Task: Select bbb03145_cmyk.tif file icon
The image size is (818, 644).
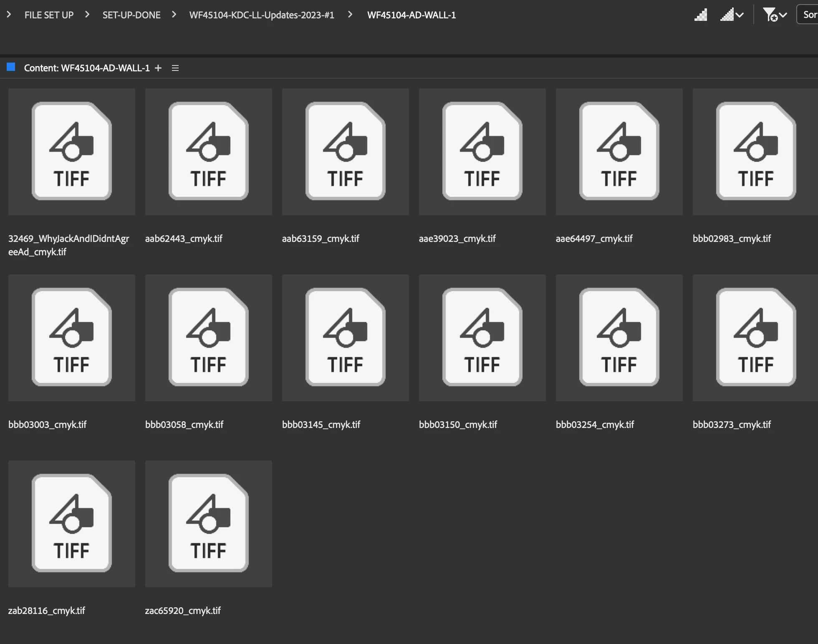Action: (x=345, y=337)
